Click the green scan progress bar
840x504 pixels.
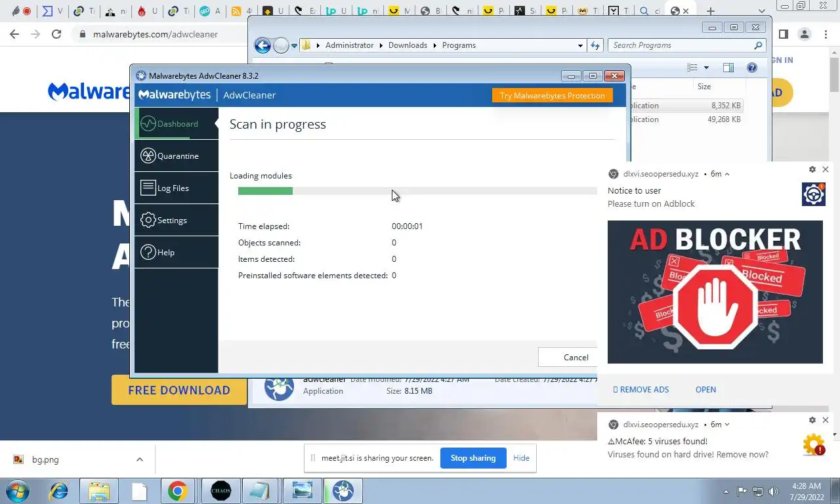(x=265, y=191)
